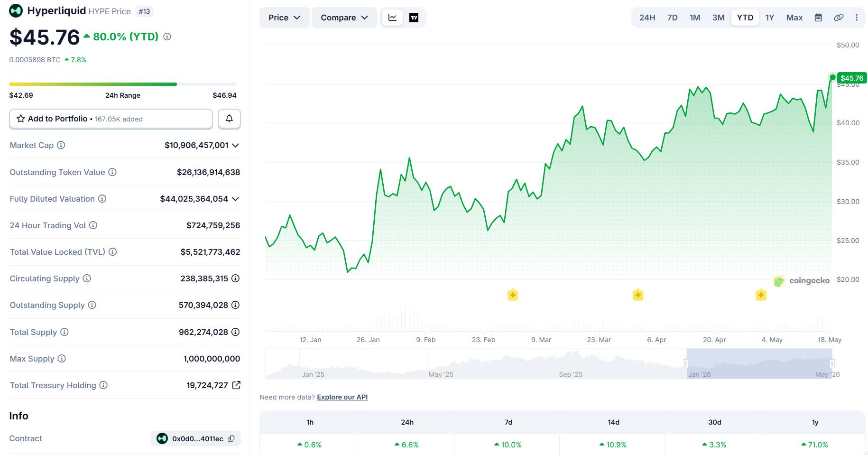Click Outstanding Token Value info icon
Viewport: 868px width, 455px height.
pyautogui.click(x=112, y=172)
